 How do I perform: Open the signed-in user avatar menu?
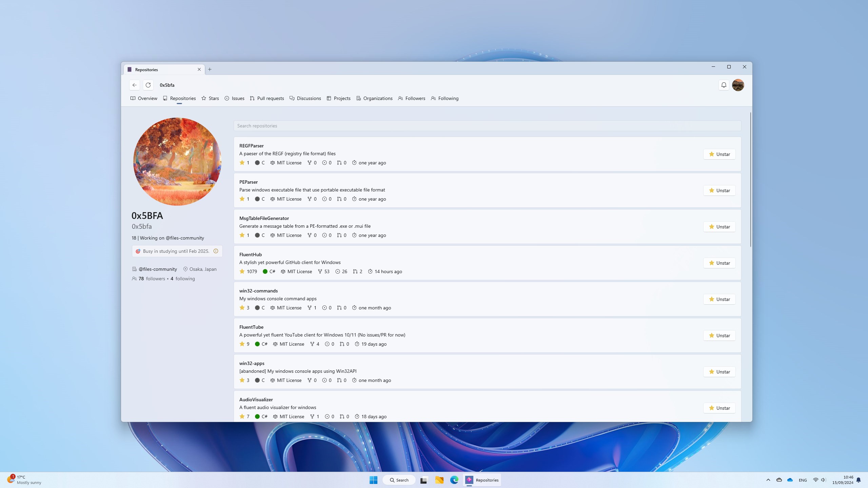(738, 85)
